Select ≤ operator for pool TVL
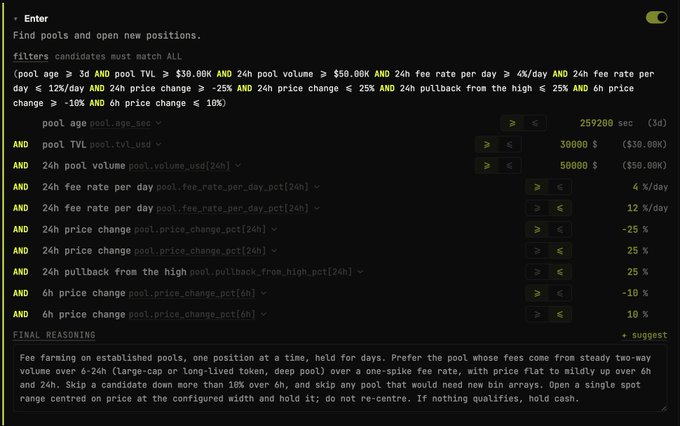This screenshot has height=426, width=680. click(x=510, y=144)
